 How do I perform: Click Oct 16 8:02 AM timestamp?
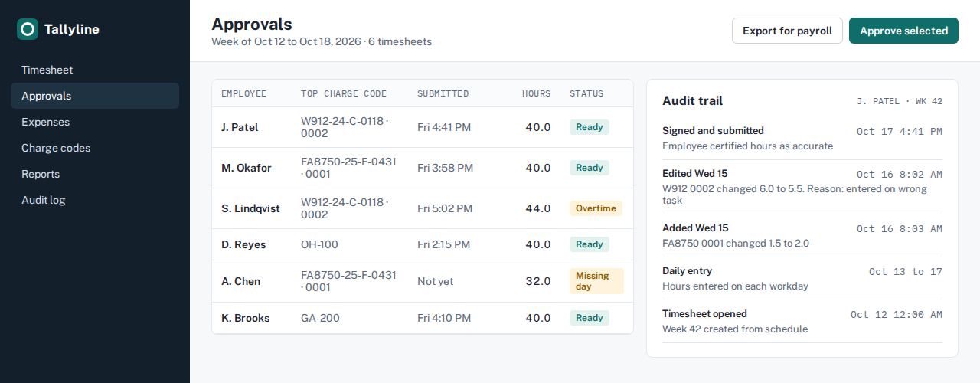(x=900, y=175)
